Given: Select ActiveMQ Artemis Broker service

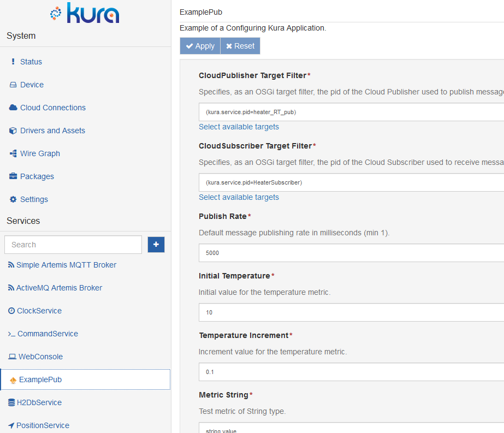Looking at the screenshot, I should pyautogui.click(x=59, y=288).
